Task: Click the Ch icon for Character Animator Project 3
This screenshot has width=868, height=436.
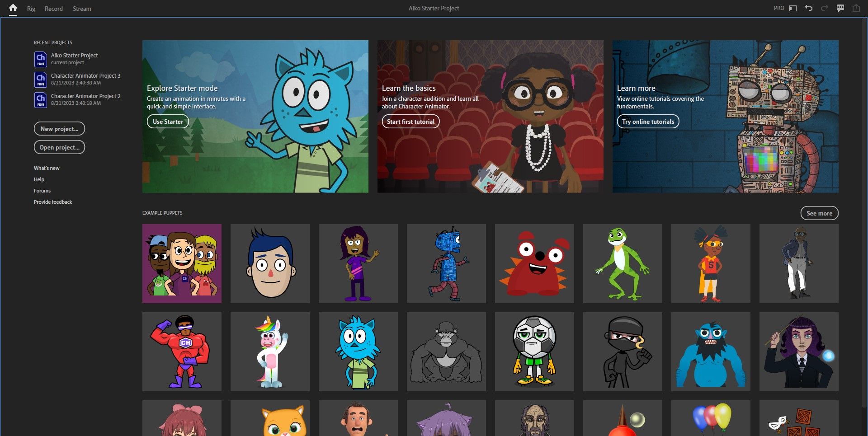Action: [40, 79]
